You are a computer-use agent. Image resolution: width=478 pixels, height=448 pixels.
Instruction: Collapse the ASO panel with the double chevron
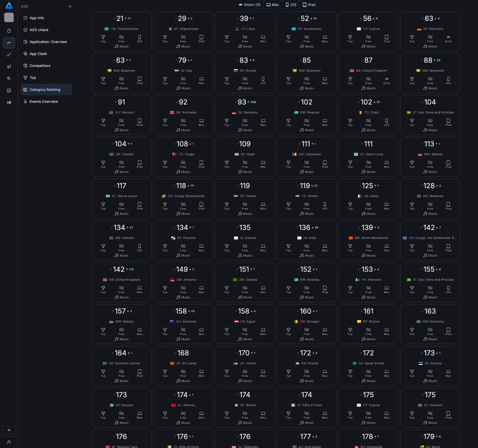click(70, 6)
